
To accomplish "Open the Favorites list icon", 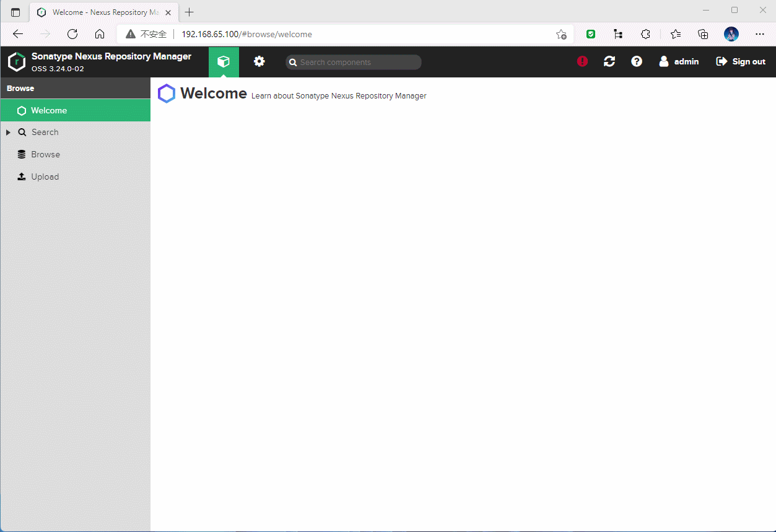I will point(676,34).
